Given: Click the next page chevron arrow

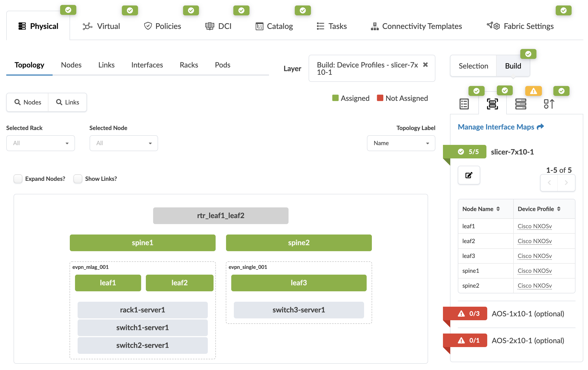Looking at the screenshot, I should click(x=566, y=183).
